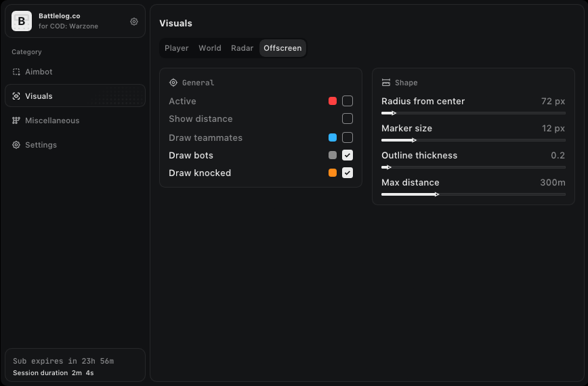Enable the Show distance checkbox
Image resolution: width=588 pixels, height=386 pixels.
point(348,119)
